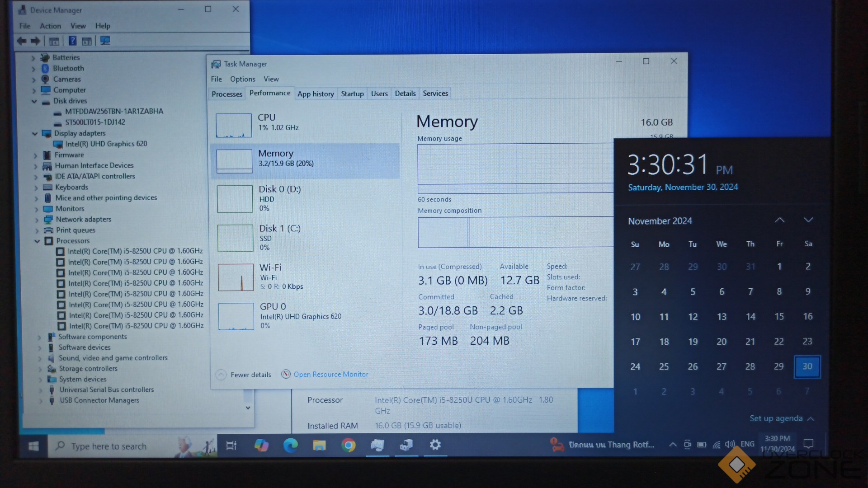Open File Explorer from the taskbar
Viewport: 868px width, 488px height.
[319, 446]
